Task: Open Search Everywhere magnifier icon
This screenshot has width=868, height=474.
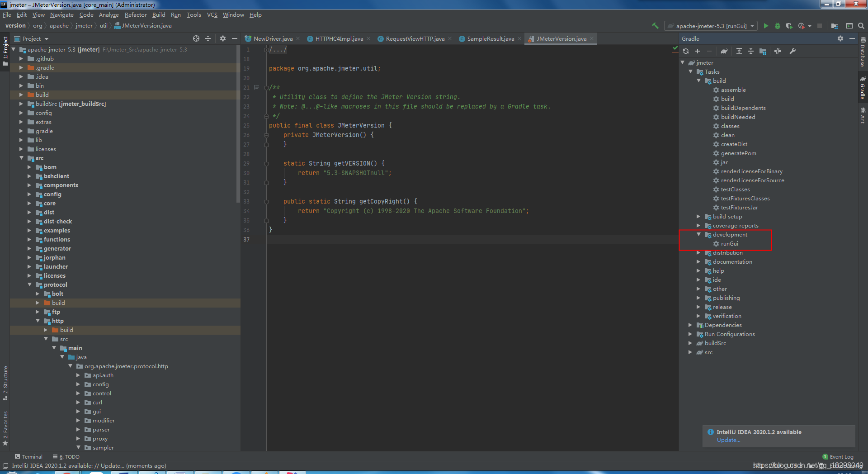Action: click(861, 26)
